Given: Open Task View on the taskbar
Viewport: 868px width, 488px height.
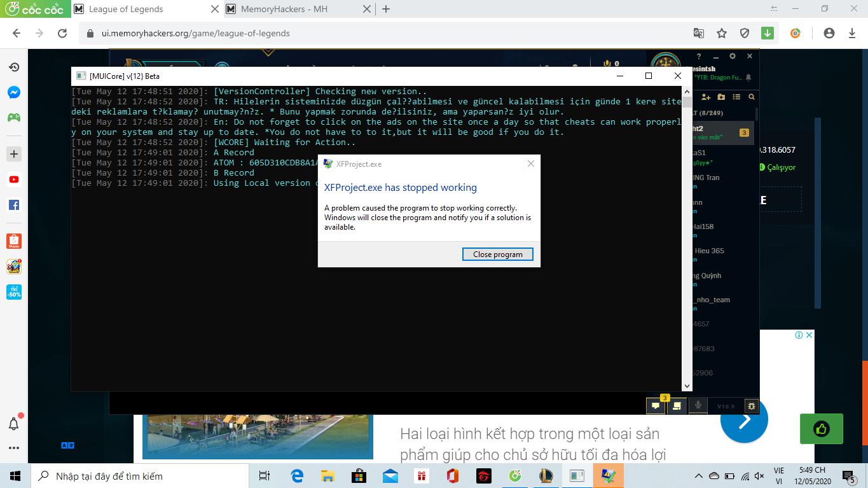Looking at the screenshot, I should coord(265,476).
